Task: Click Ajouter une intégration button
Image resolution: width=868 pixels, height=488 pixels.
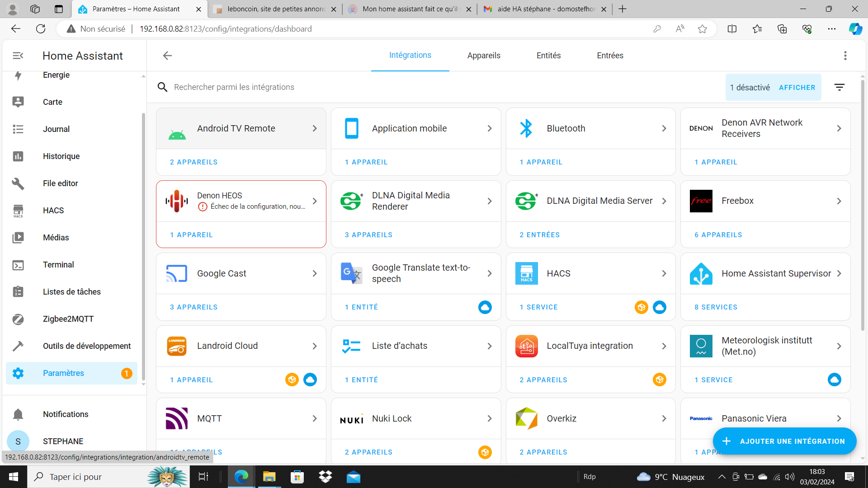Action: [x=784, y=441]
